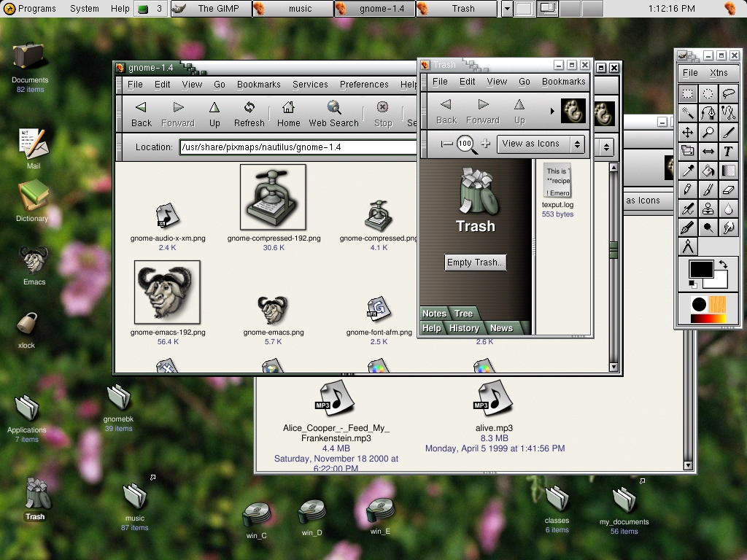
Task: Expand Trash toolbar overflow arrow
Action: click(x=552, y=111)
